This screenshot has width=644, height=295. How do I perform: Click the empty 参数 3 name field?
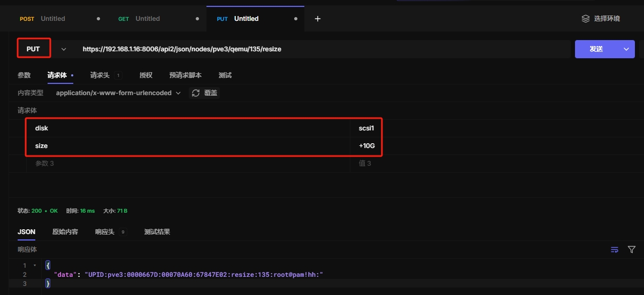187,164
